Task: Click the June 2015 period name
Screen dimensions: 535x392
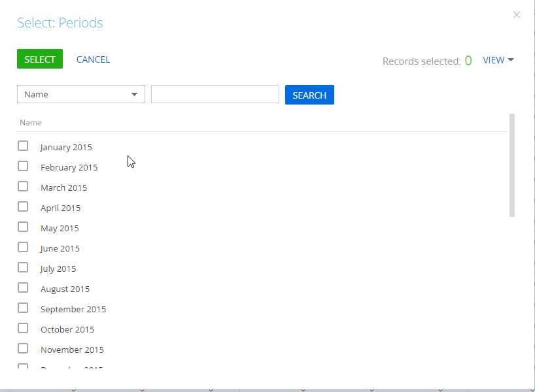Action: coord(60,248)
